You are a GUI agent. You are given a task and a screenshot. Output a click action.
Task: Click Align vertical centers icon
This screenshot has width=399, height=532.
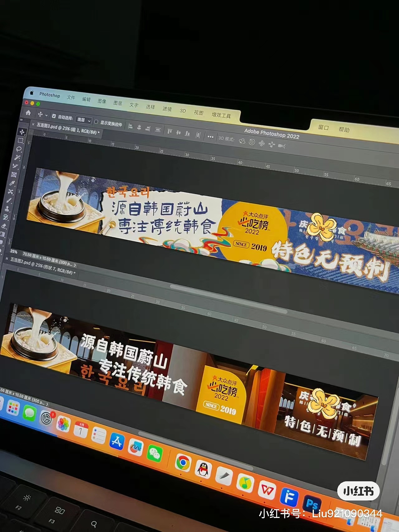(179, 132)
